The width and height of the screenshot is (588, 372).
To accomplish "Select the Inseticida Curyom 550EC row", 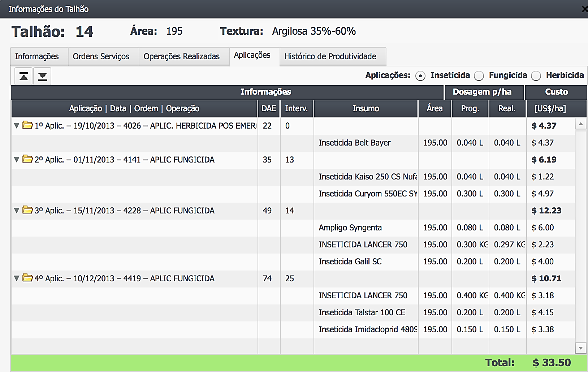I will pos(293,194).
